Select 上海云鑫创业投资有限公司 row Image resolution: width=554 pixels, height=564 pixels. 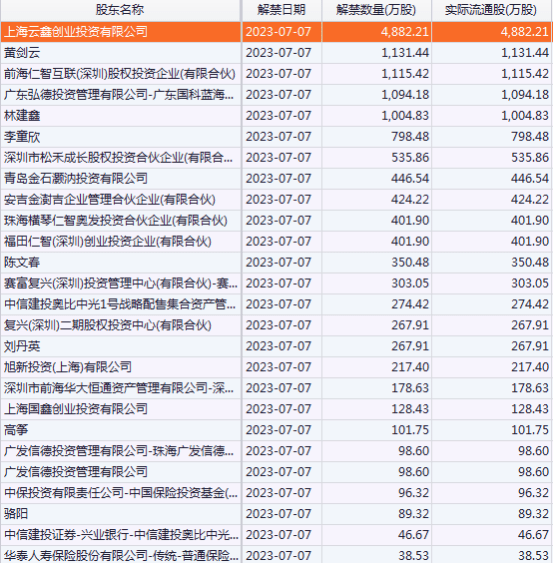(276, 32)
